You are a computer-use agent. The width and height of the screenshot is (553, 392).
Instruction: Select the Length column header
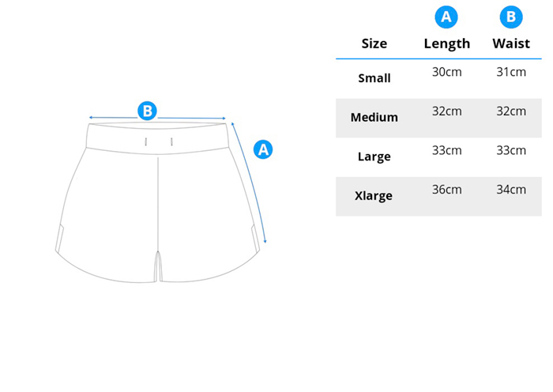(x=447, y=44)
